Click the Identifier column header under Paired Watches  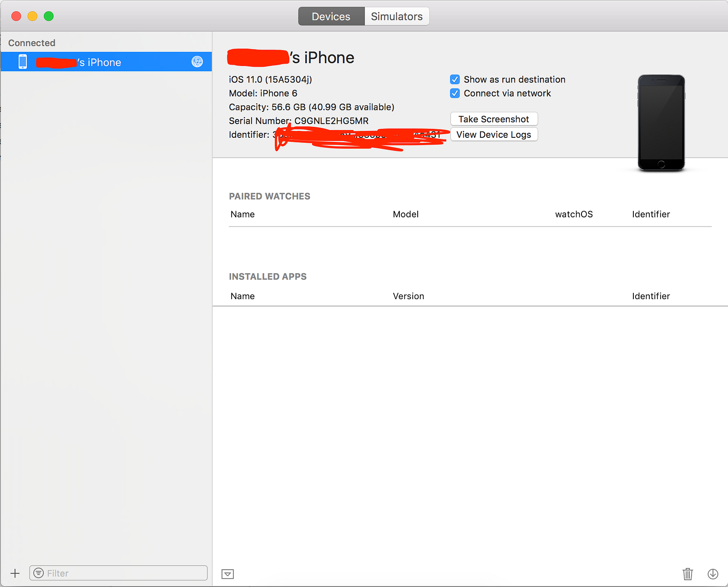(651, 214)
